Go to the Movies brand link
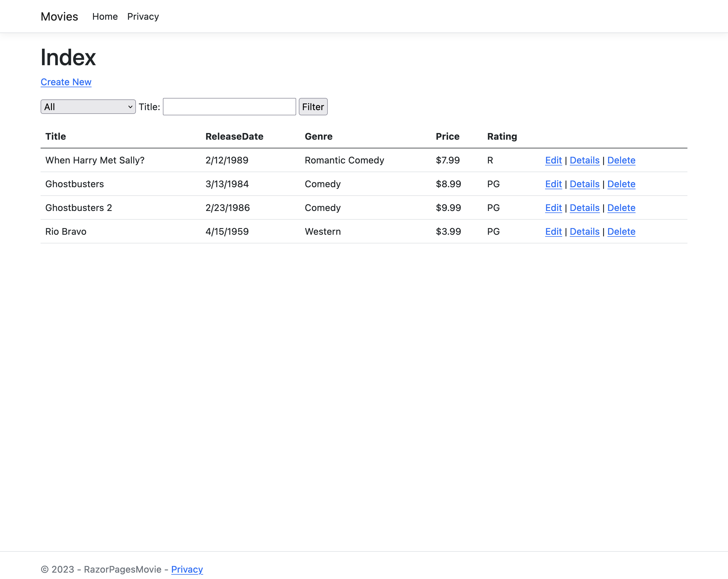The image size is (728, 579). (x=59, y=17)
